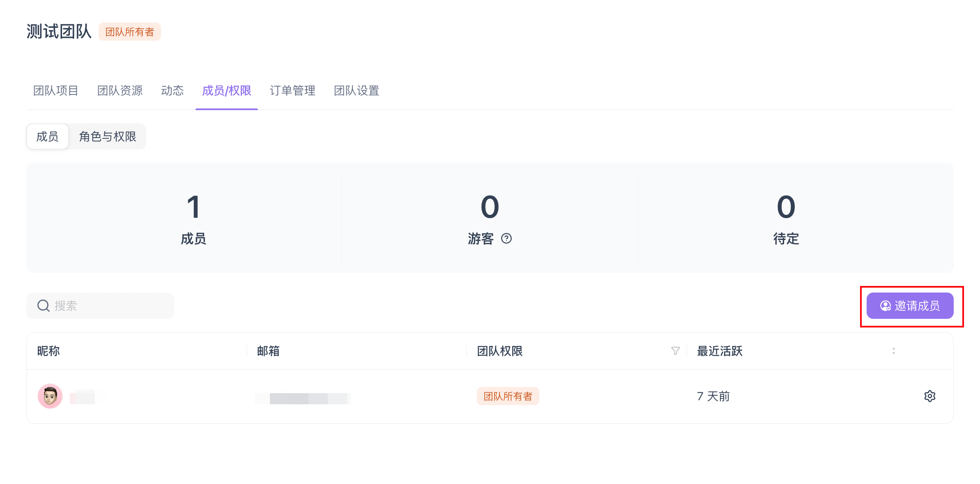Switch to the 订单管理 tab
980x484 pixels.
point(292,91)
